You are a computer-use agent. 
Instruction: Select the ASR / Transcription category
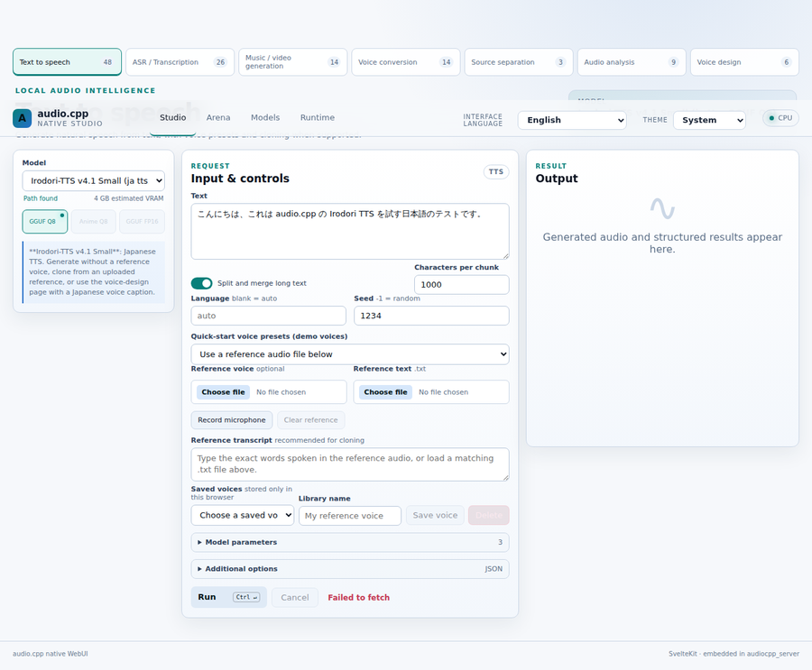pyautogui.click(x=180, y=62)
